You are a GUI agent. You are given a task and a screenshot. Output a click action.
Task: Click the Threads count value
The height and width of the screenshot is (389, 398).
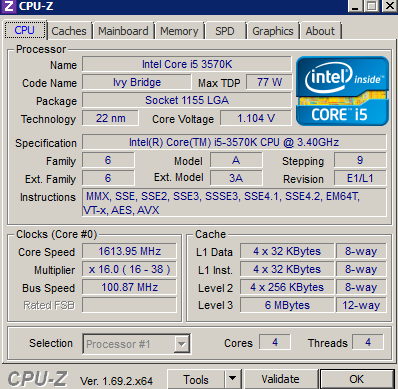(368, 342)
